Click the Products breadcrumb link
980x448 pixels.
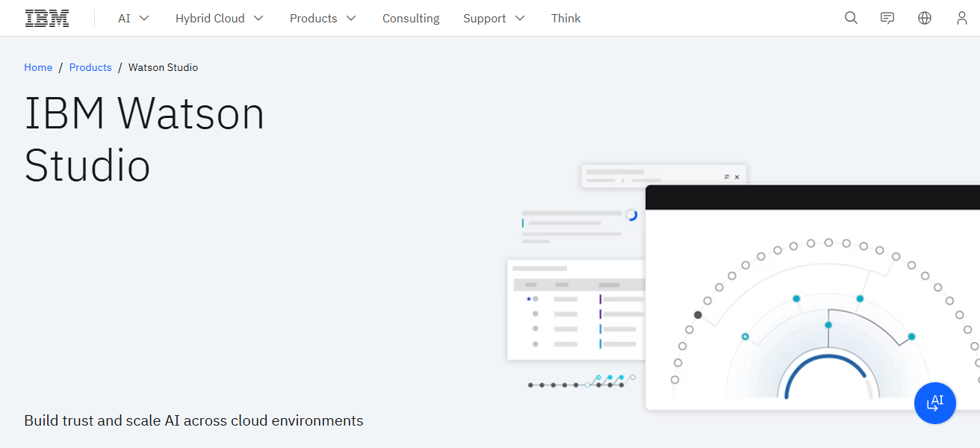[90, 67]
